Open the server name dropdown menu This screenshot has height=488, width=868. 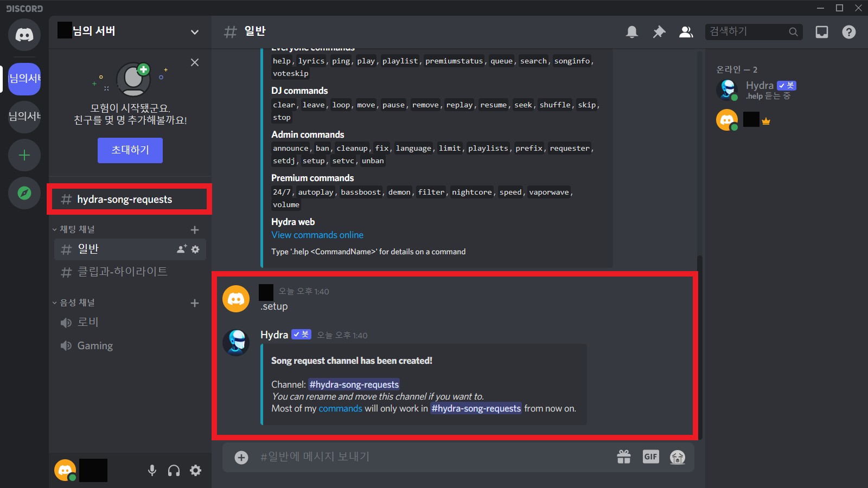[x=194, y=32]
